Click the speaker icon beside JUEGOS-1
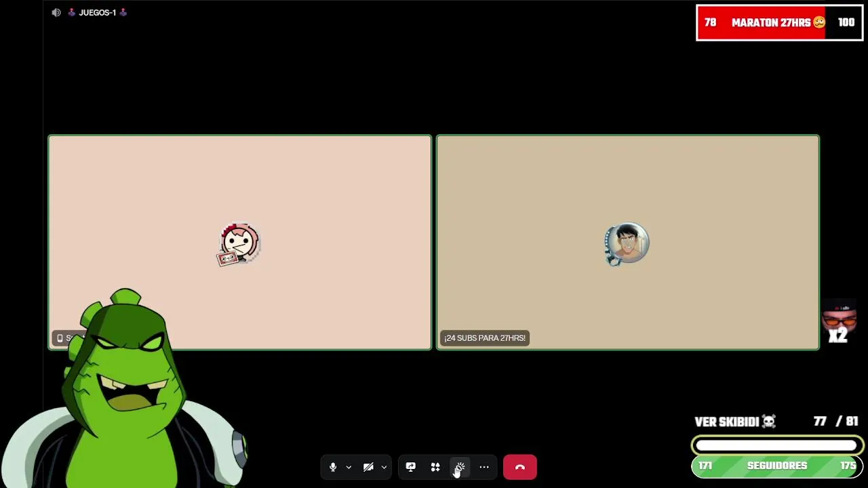Viewport: 868px width, 488px height. click(x=56, y=12)
